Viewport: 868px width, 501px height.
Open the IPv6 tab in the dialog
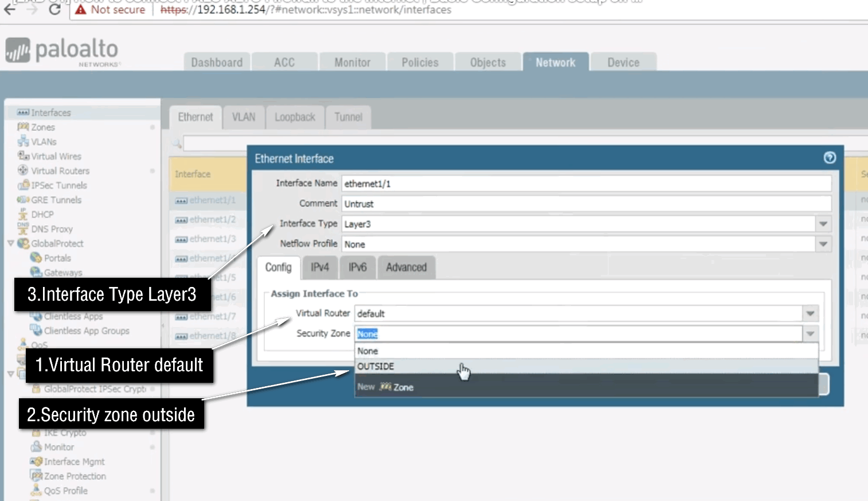(358, 267)
